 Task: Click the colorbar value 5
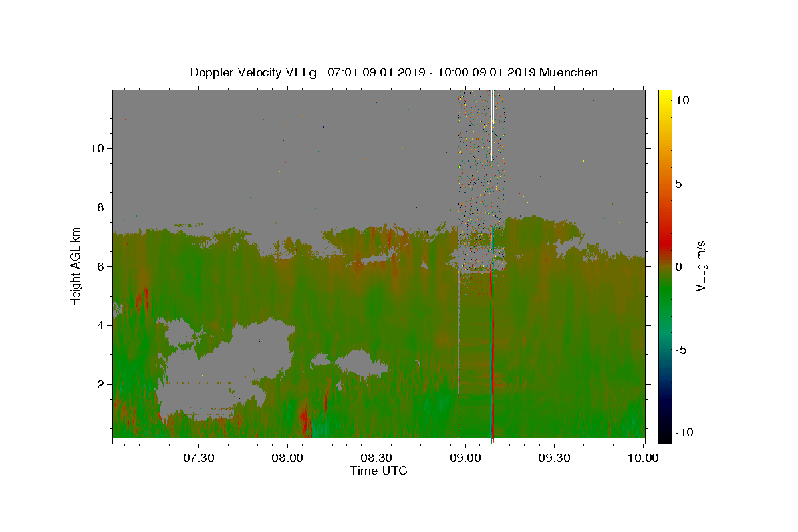click(679, 184)
